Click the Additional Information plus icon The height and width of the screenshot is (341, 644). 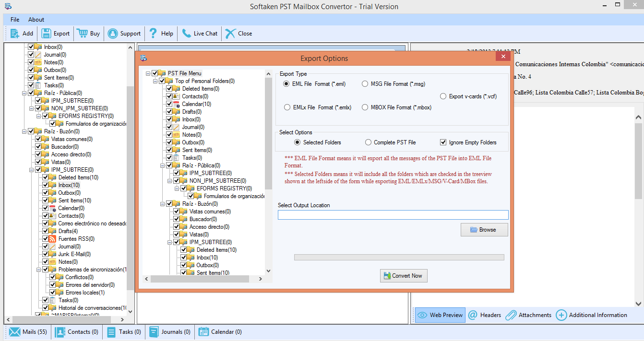click(x=561, y=315)
